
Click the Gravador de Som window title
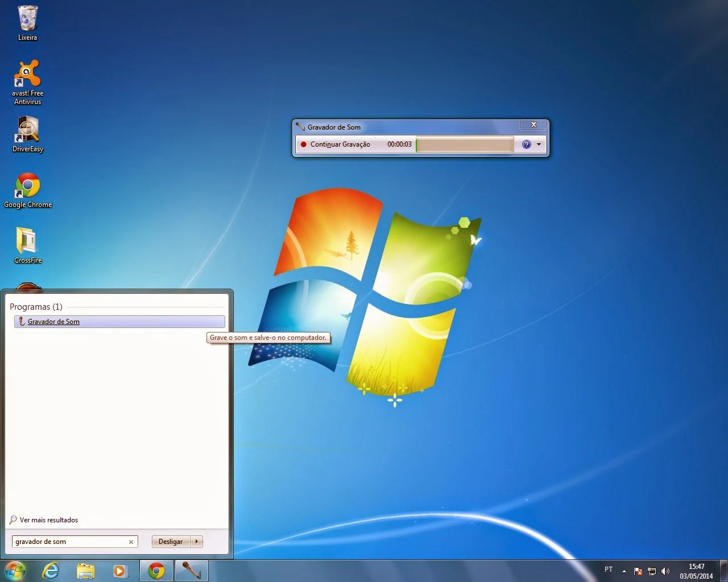point(334,127)
